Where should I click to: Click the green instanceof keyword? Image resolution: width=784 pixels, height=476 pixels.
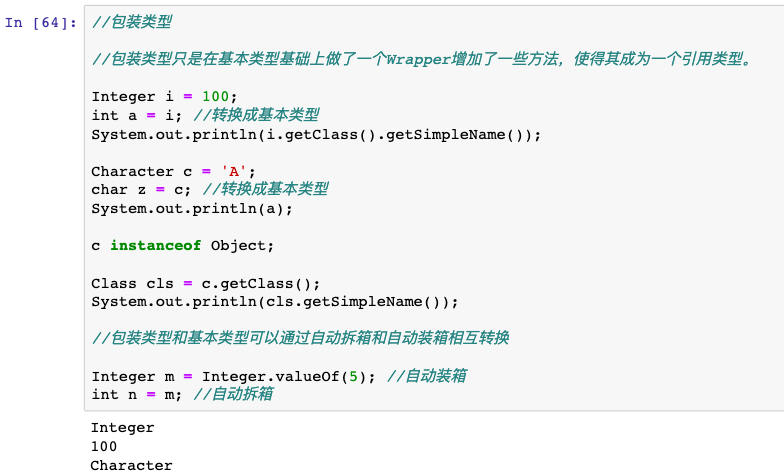pos(155,245)
